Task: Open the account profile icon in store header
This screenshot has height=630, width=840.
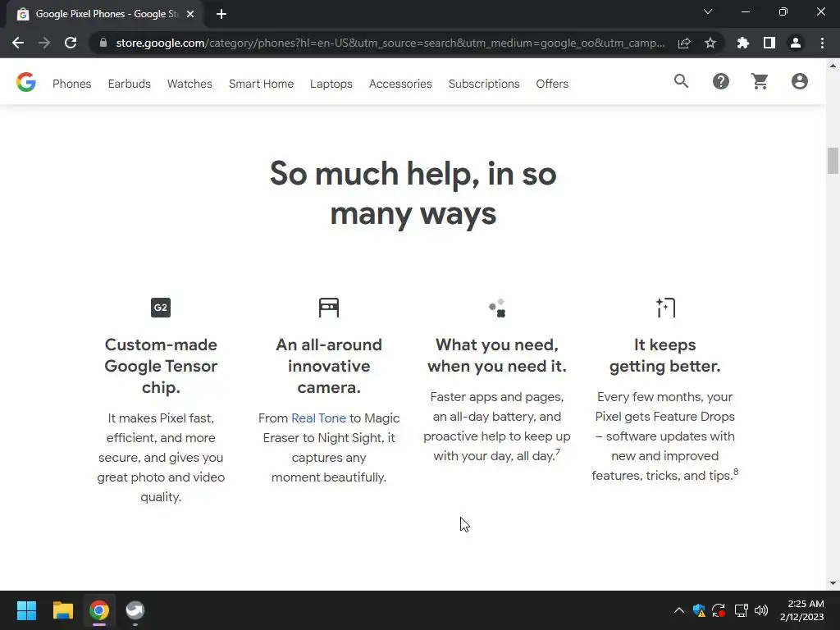Action: (x=799, y=81)
